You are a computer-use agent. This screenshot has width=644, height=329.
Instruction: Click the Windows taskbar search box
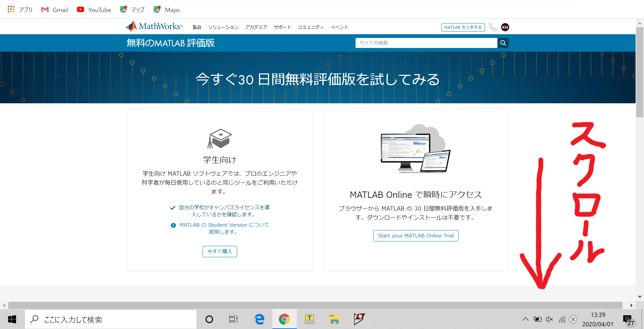click(x=111, y=319)
